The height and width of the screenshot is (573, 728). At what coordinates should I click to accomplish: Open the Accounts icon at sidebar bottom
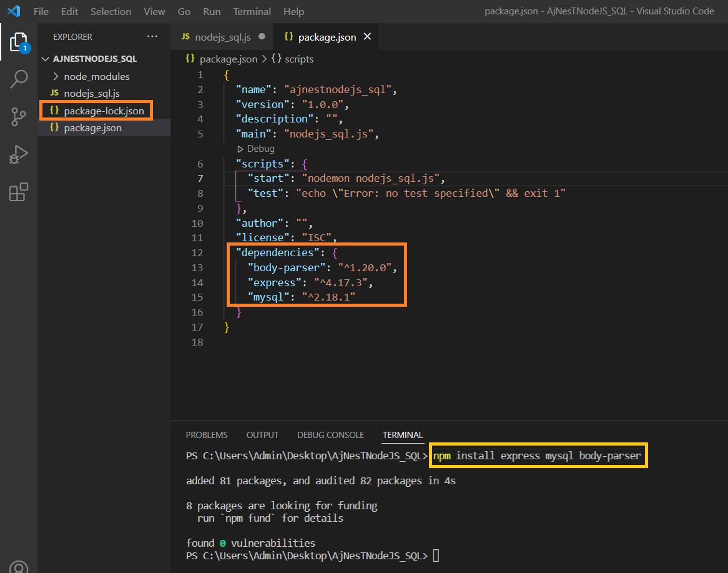point(19,567)
